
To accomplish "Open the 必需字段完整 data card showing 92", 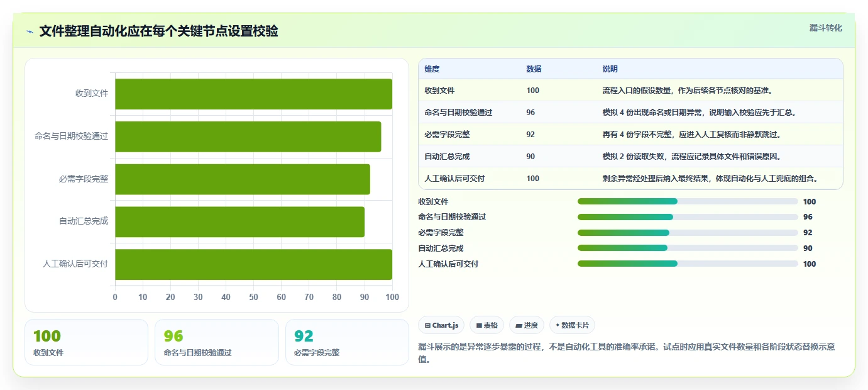I will [x=347, y=342].
